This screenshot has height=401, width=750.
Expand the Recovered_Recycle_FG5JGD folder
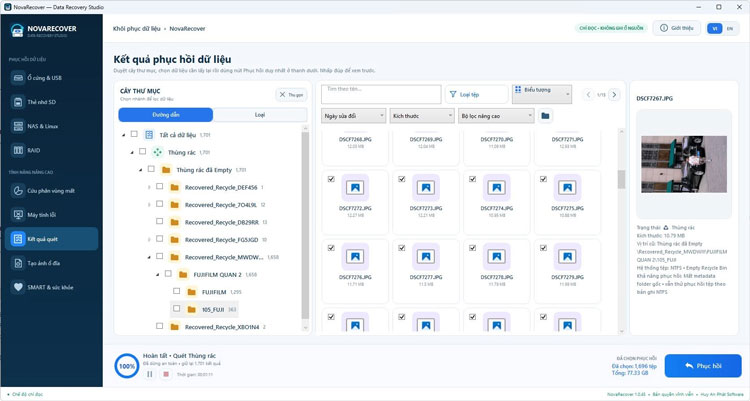pyautogui.click(x=149, y=240)
